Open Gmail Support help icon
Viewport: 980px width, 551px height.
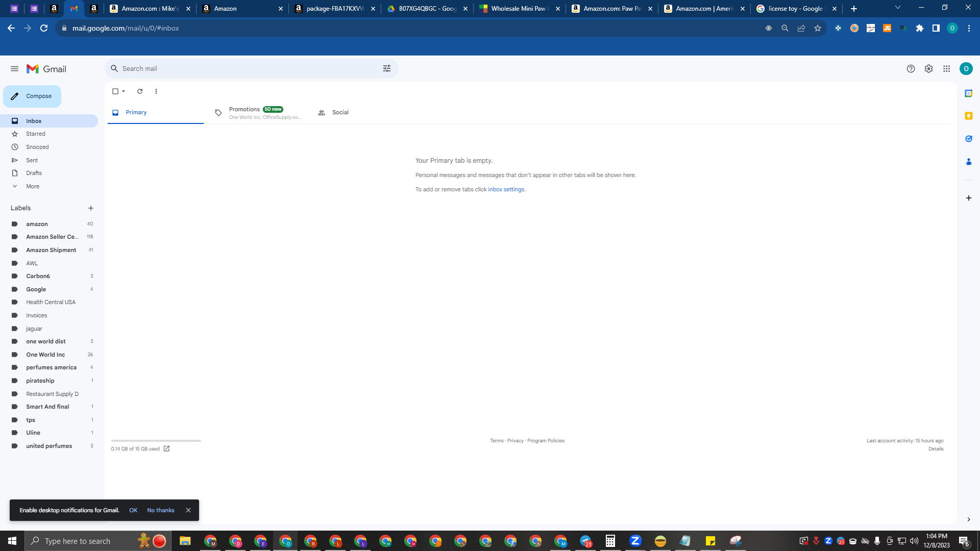(911, 69)
